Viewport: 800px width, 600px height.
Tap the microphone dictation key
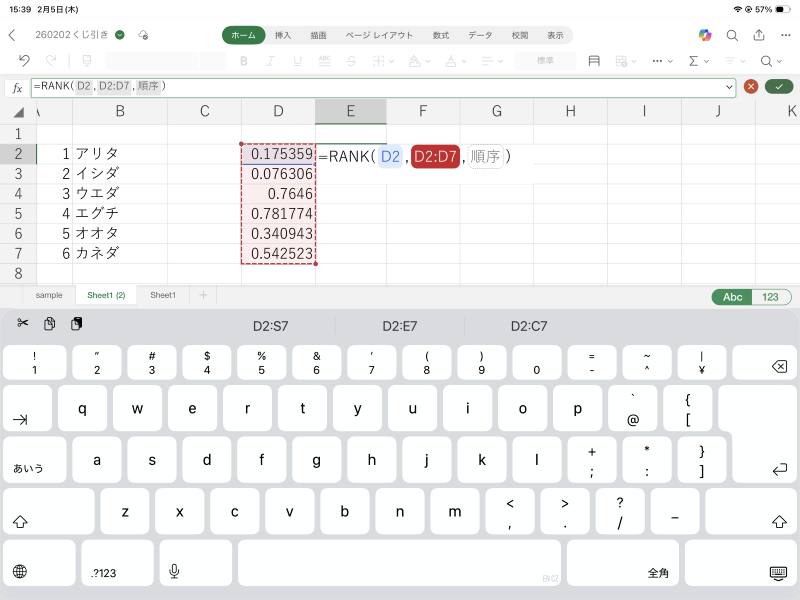point(174,571)
